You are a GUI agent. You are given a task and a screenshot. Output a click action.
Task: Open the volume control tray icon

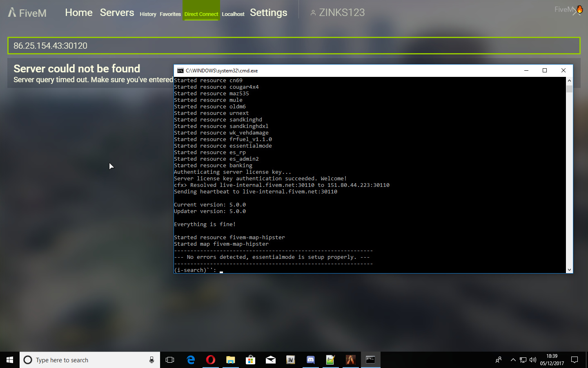click(533, 360)
